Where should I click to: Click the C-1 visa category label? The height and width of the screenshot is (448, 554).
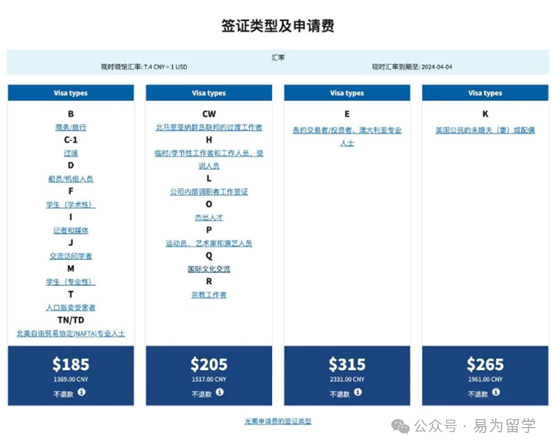(71, 140)
